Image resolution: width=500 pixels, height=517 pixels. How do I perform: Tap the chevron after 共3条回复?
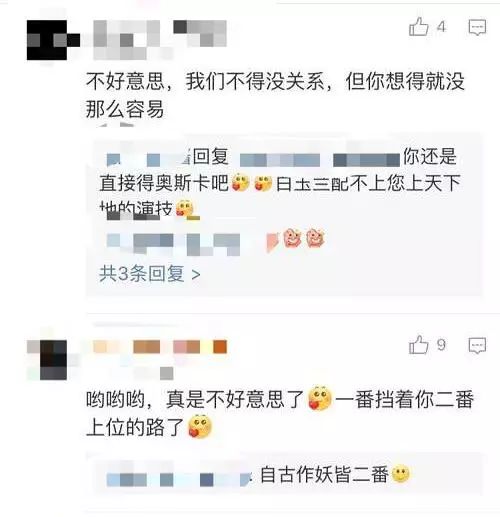pos(196,275)
